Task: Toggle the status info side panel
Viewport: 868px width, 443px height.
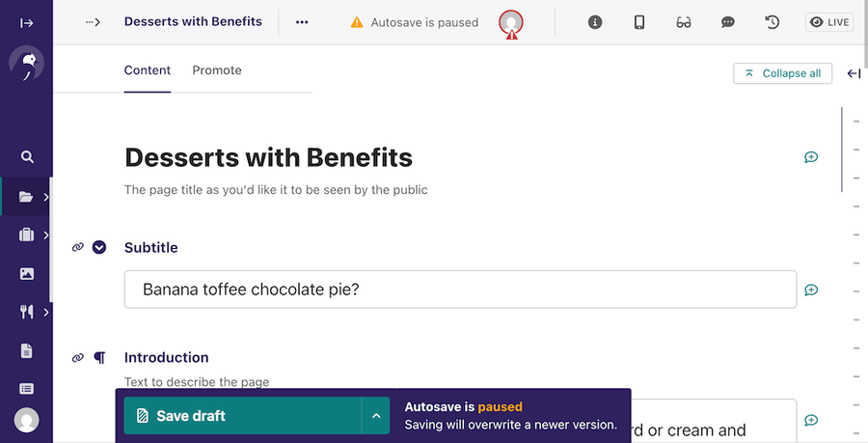Action: tap(595, 22)
